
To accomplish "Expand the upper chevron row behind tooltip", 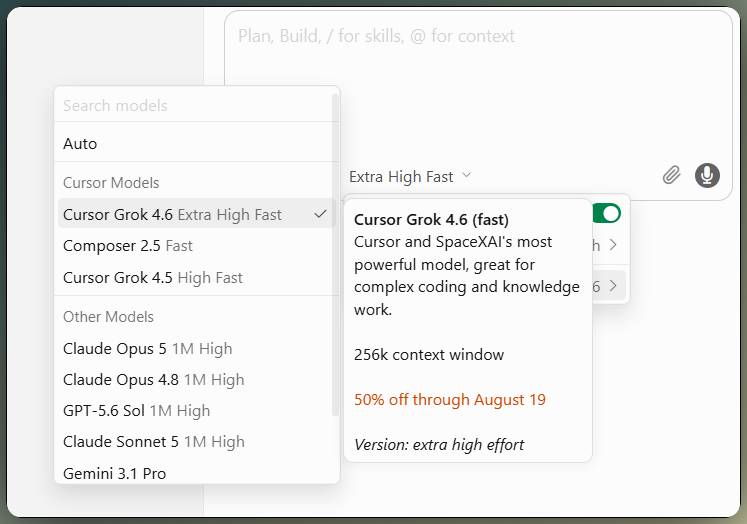I will [610, 245].
